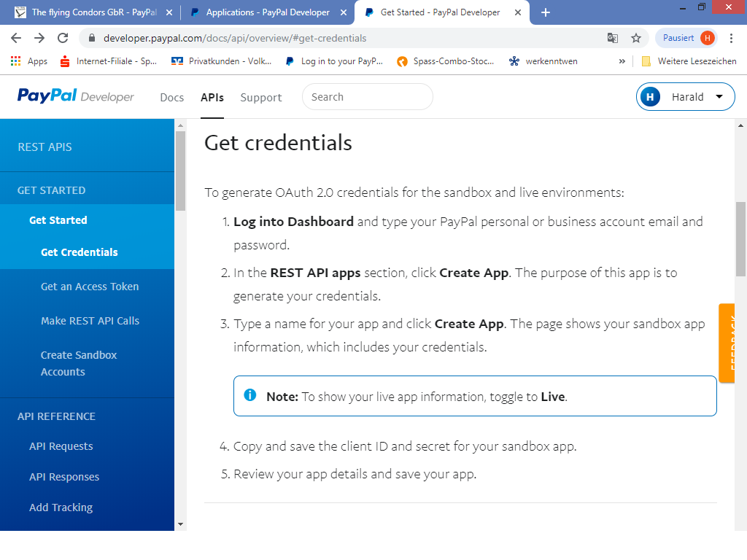Open Weitere Lesezeichen bookmarks folder
The height and width of the screenshot is (560, 747).
pyautogui.click(x=689, y=61)
